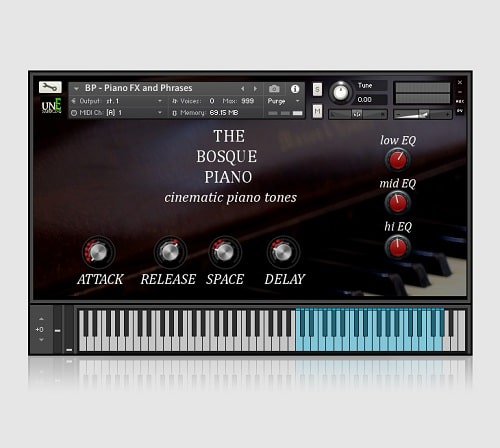This screenshot has height=448, width=500.
Task: Close the instrument with the X button
Action: (x=460, y=82)
